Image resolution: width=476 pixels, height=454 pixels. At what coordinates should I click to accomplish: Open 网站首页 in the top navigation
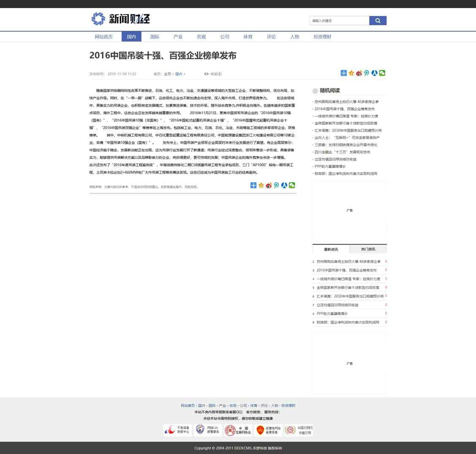click(x=104, y=37)
